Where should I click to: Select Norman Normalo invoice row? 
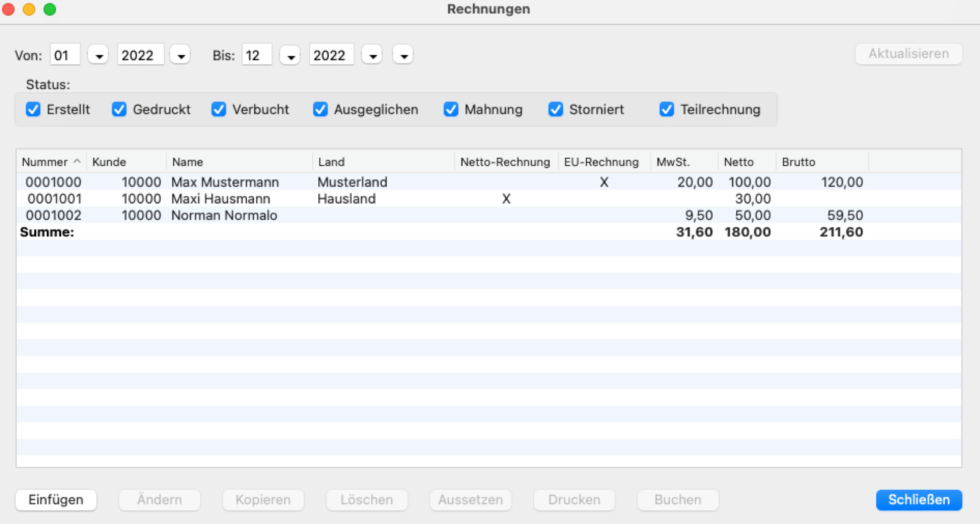(224, 216)
